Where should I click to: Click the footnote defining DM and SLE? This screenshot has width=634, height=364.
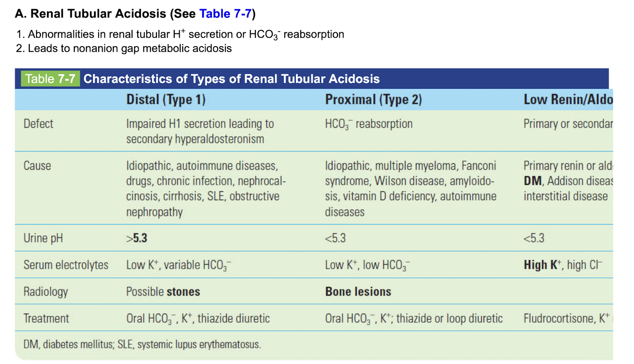pyautogui.click(x=142, y=345)
